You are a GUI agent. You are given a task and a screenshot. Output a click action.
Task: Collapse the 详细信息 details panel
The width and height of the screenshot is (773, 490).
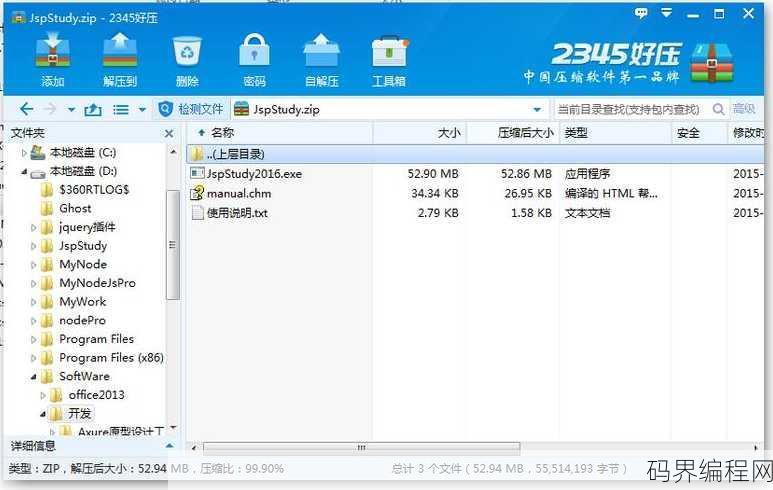pyautogui.click(x=169, y=446)
